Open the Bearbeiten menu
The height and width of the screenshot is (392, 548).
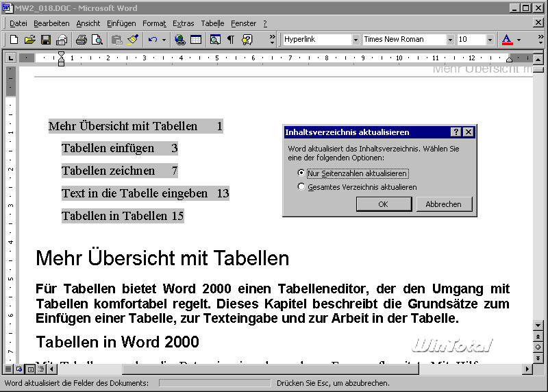click(x=51, y=23)
